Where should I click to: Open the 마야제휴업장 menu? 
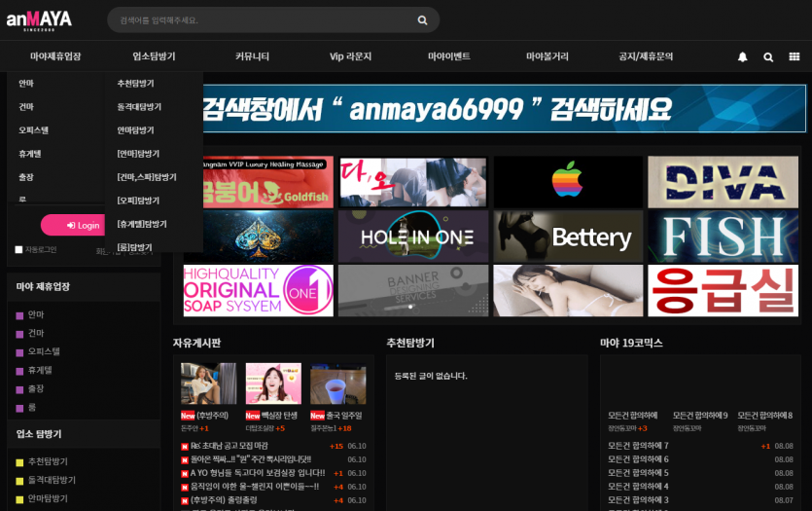(55, 56)
